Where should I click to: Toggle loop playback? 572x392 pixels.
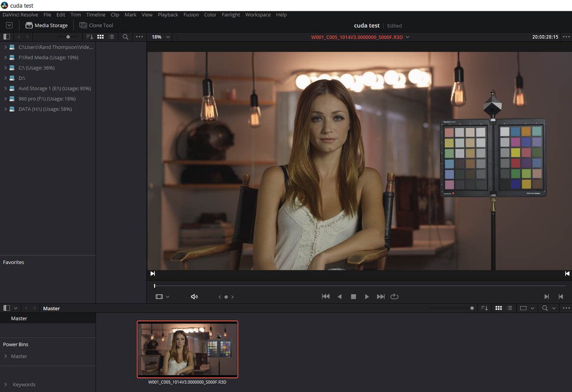tap(394, 296)
